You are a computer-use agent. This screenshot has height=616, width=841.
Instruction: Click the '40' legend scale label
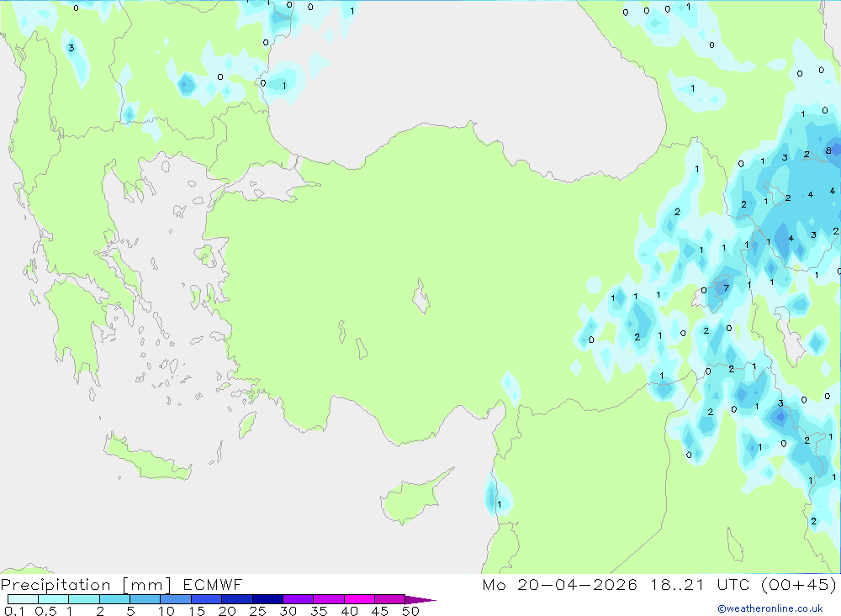coord(349,611)
